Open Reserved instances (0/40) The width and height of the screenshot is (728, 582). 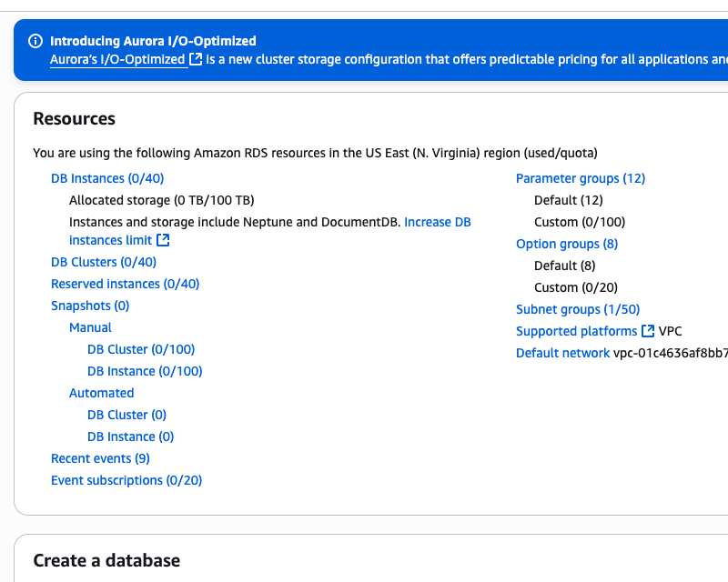(125, 284)
